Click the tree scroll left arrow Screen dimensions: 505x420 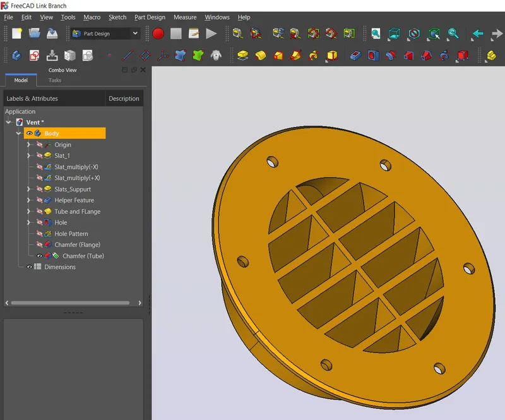coord(7,303)
